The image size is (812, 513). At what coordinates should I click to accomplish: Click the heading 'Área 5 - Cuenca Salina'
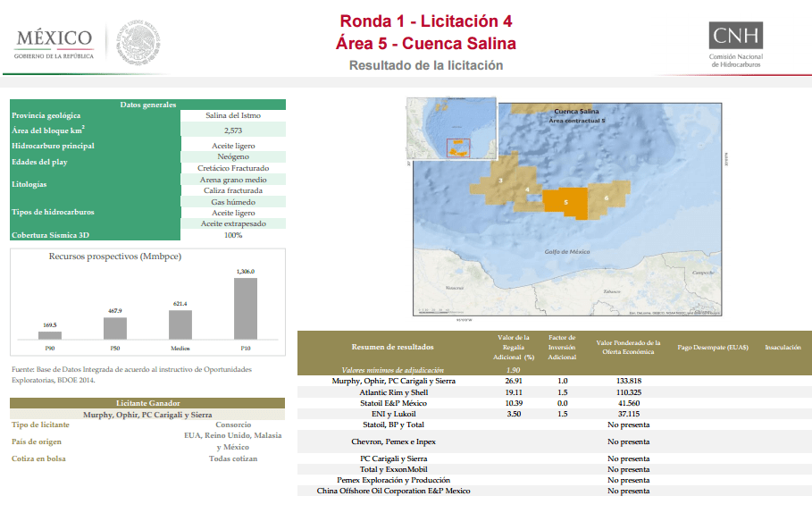point(426,44)
